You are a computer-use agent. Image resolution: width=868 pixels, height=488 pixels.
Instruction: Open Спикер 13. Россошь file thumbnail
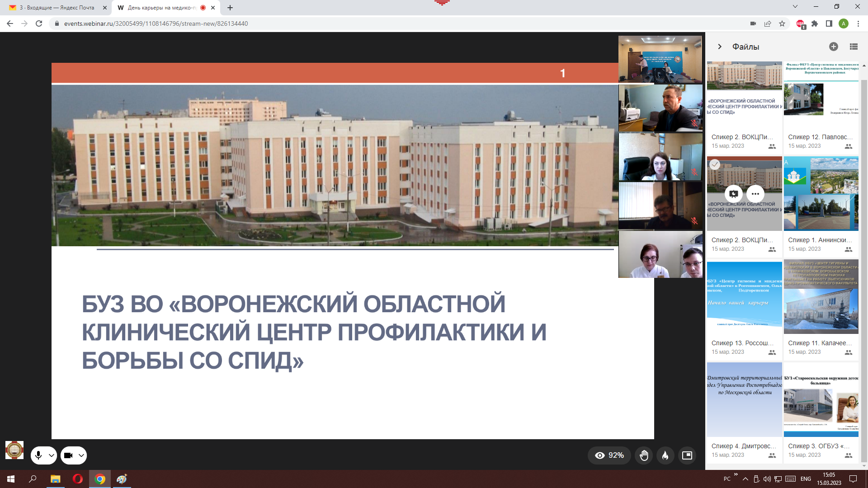(x=745, y=297)
